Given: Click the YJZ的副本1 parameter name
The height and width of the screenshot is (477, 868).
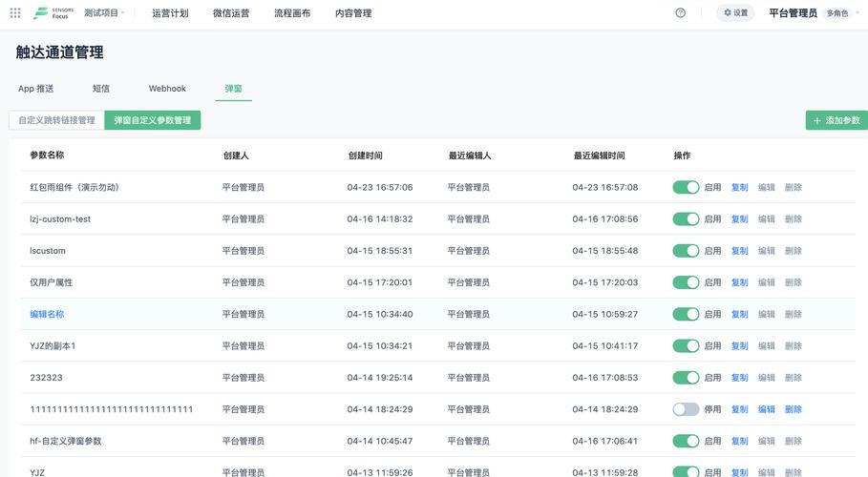Looking at the screenshot, I should point(53,346).
